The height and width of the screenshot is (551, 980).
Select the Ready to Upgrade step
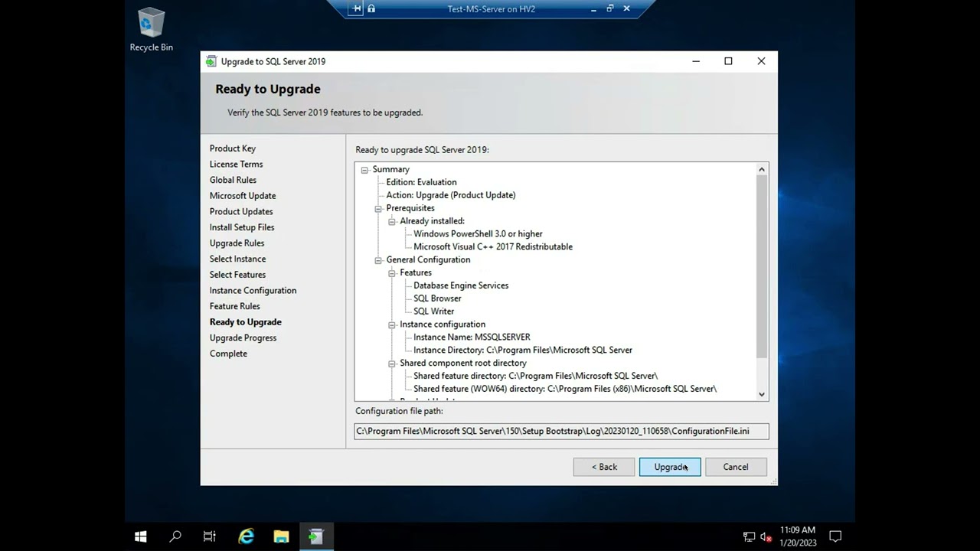pos(245,322)
